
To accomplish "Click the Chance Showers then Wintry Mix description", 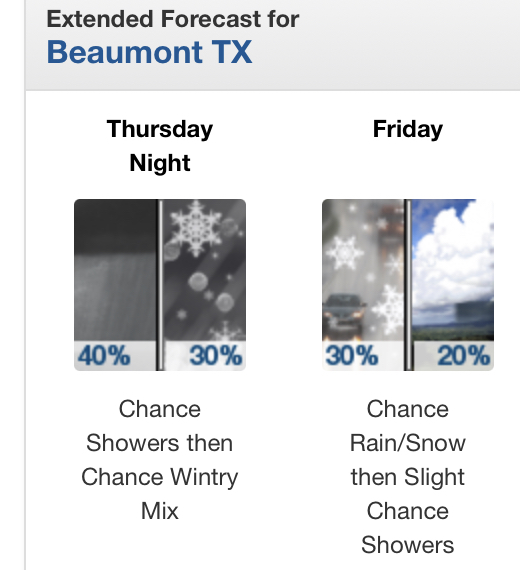I will [160, 460].
